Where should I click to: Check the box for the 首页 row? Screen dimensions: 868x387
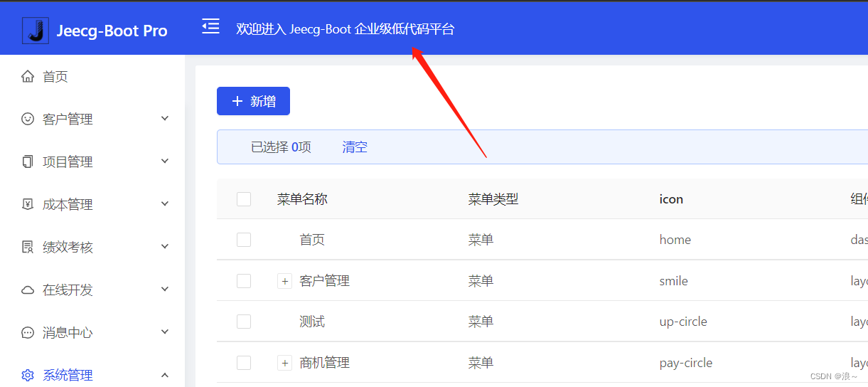coord(244,240)
